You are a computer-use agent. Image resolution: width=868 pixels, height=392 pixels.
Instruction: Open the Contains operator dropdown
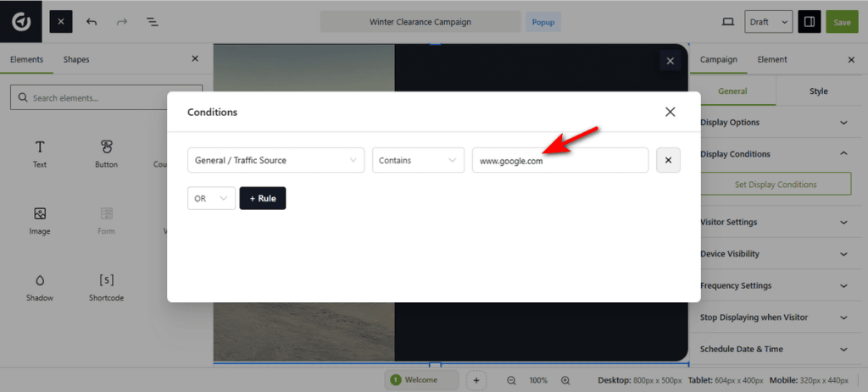tap(418, 160)
